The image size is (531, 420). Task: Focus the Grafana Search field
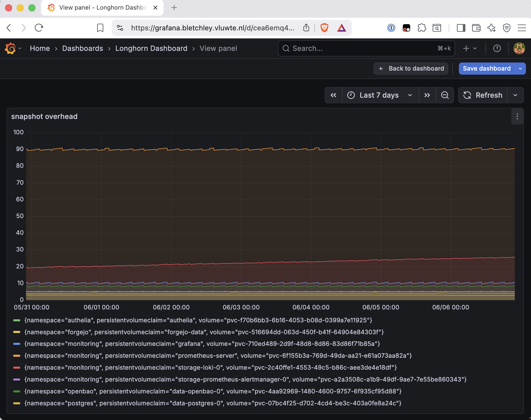[366, 48]
